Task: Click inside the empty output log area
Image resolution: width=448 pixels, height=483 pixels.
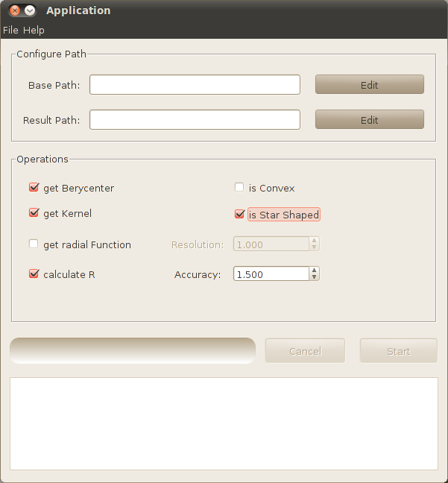Action: pos(224,424)
